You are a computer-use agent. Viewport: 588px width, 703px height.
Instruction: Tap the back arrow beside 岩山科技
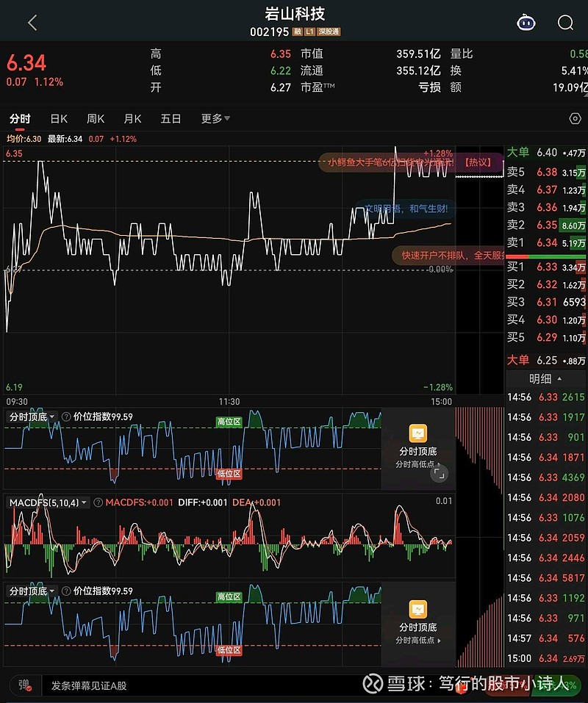(32, 23)
